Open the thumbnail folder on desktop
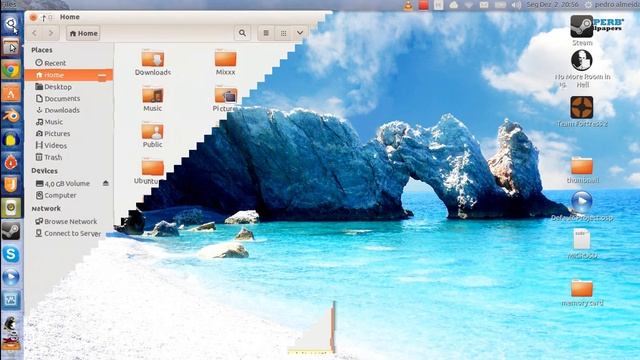This screenshot has height=360, width=640. (x=582, y=170)
